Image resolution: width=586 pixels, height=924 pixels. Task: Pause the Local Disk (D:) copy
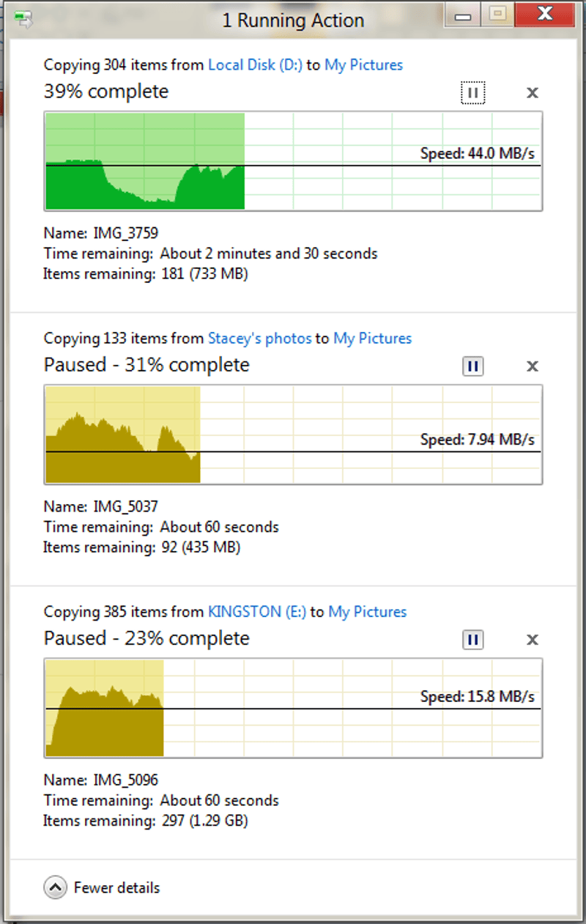(x=473, y=92)
